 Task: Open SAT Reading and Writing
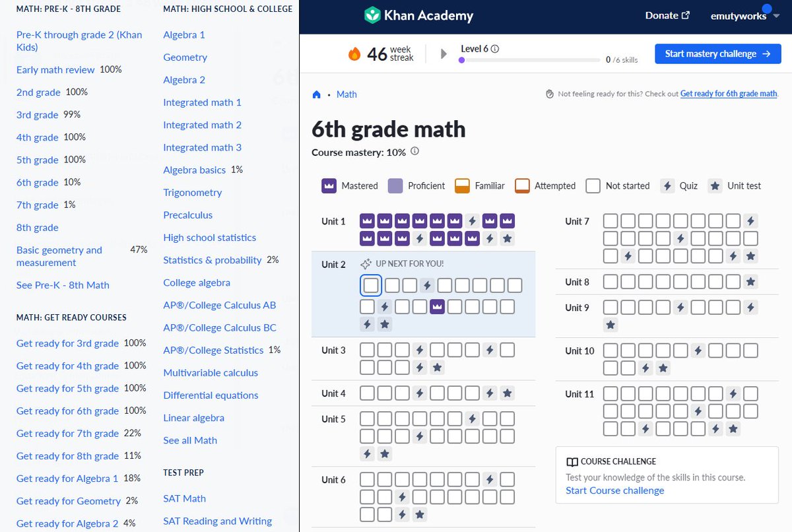[218, 521]
